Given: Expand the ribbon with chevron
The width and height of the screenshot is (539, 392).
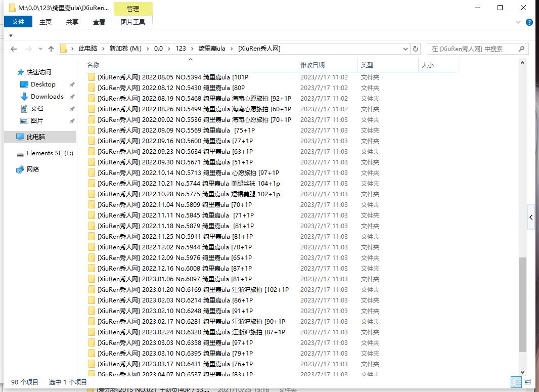Looking at the screenshot, I should click(x=518, y=22).
